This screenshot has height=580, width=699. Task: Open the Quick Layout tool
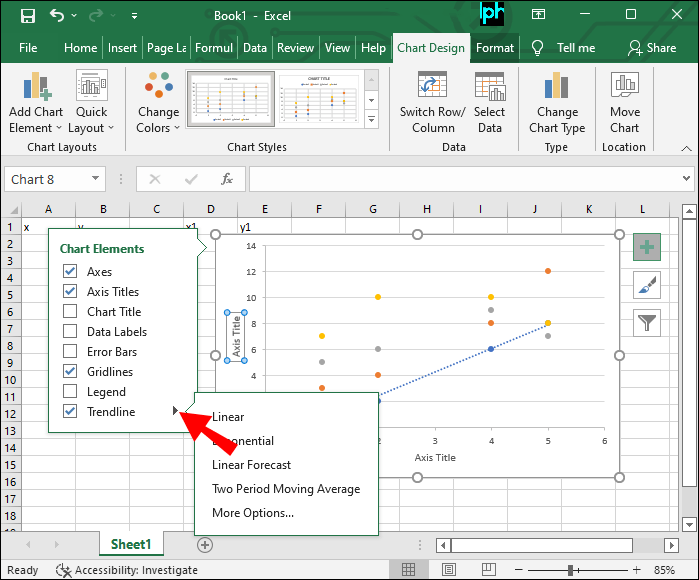pyautogui.click(x=91, y=88)
